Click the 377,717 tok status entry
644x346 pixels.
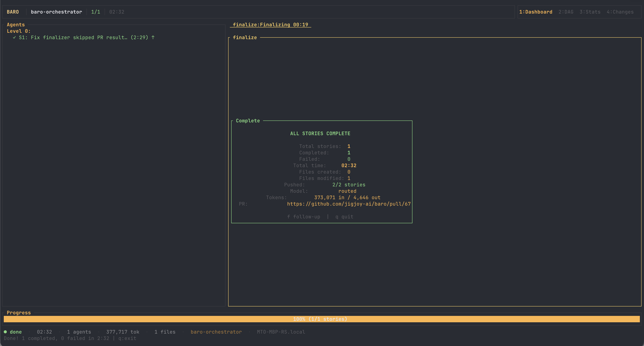pos(123,332)
